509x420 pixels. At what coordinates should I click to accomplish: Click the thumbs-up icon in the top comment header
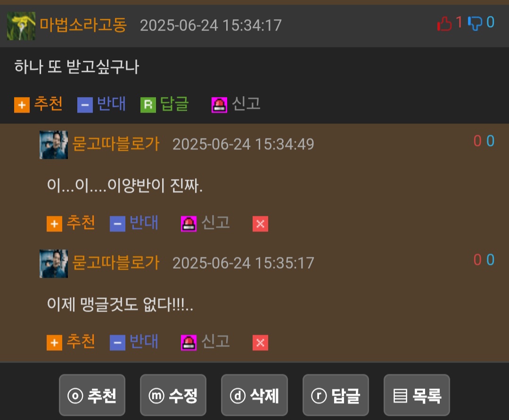click(x=444, y=24)
